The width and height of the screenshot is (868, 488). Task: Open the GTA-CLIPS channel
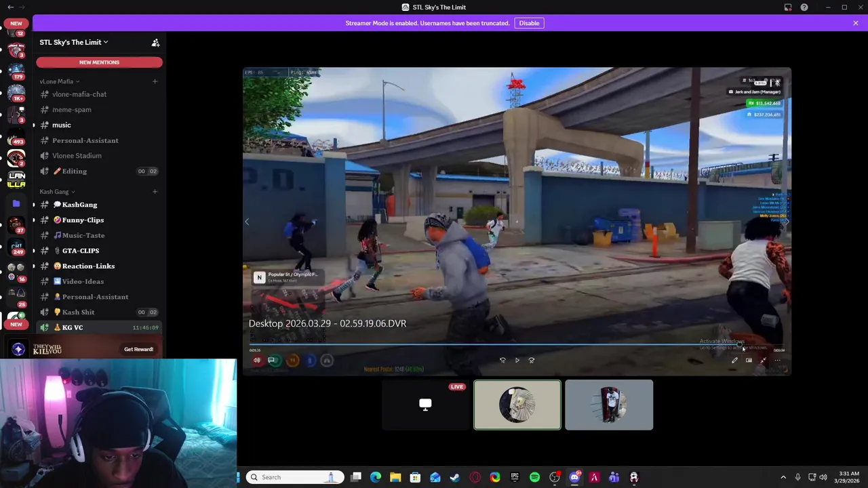tap(98, 251)
